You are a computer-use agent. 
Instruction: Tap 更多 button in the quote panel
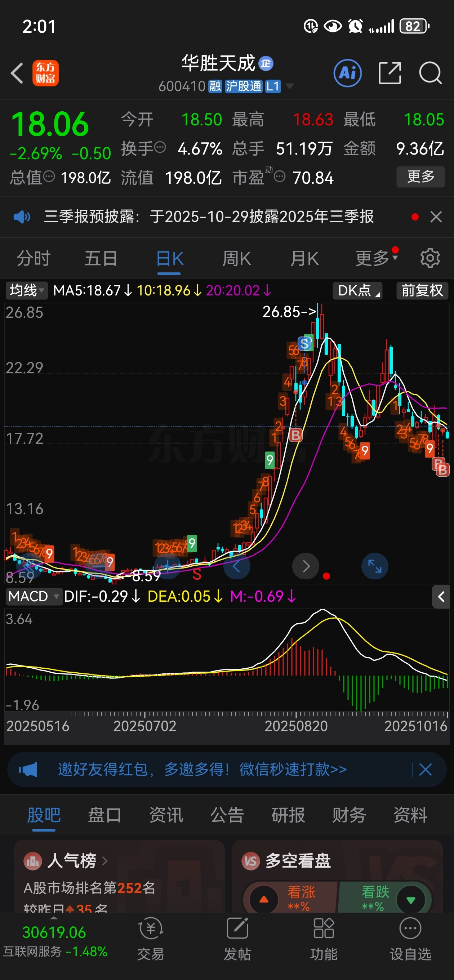(x=420, y=177)
